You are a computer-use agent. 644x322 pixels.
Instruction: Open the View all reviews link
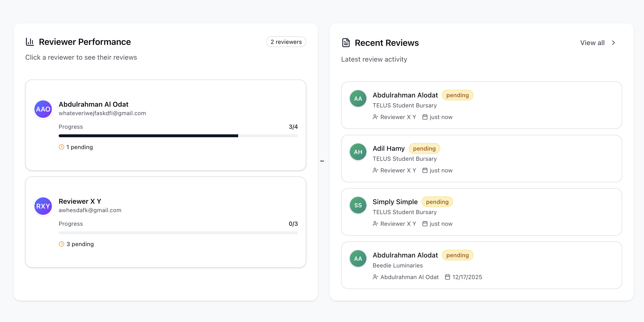click(x=592, y=43)
